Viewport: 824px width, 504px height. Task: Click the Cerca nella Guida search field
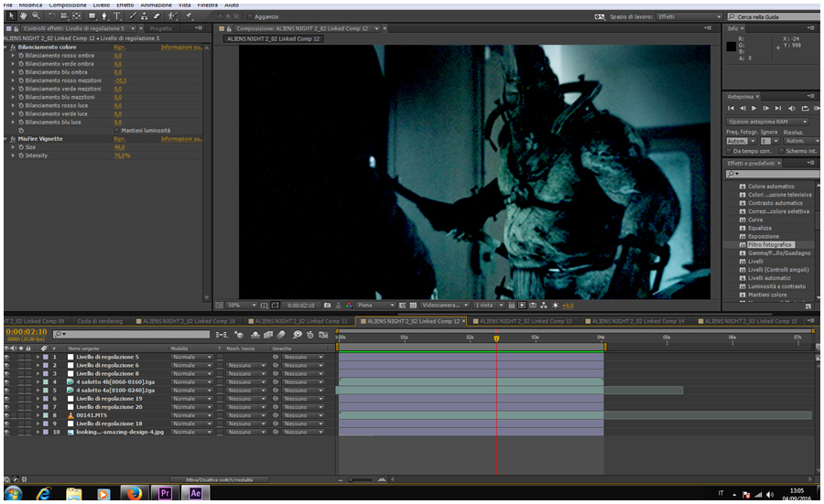click(x=774, y=16)
